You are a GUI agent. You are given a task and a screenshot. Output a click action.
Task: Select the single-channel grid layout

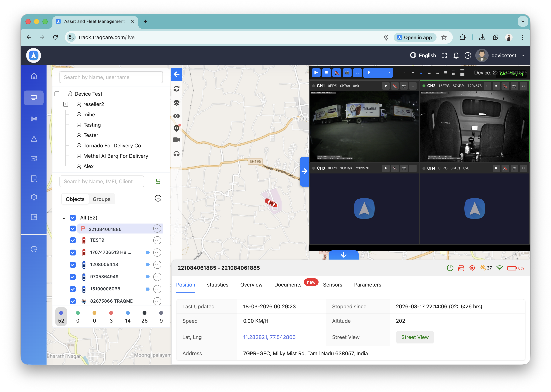(x=405, y=73)
